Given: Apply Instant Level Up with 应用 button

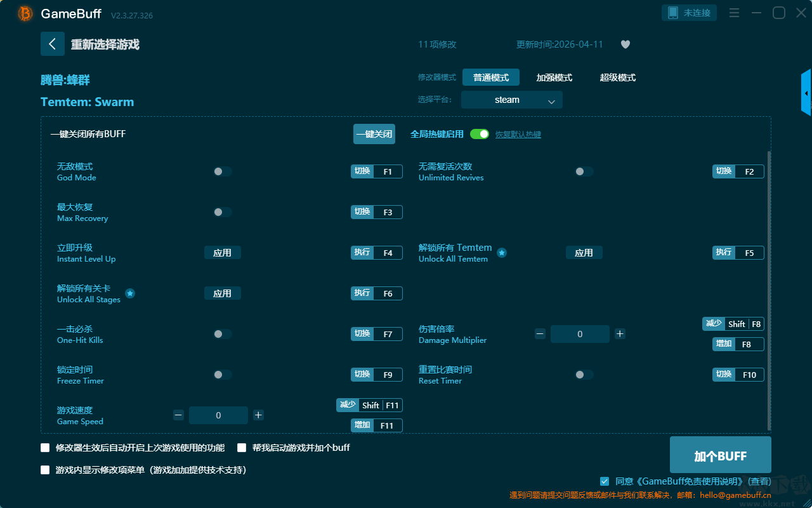Looking at the screenshot, I should pyautogui.click(x=223, y=253).
